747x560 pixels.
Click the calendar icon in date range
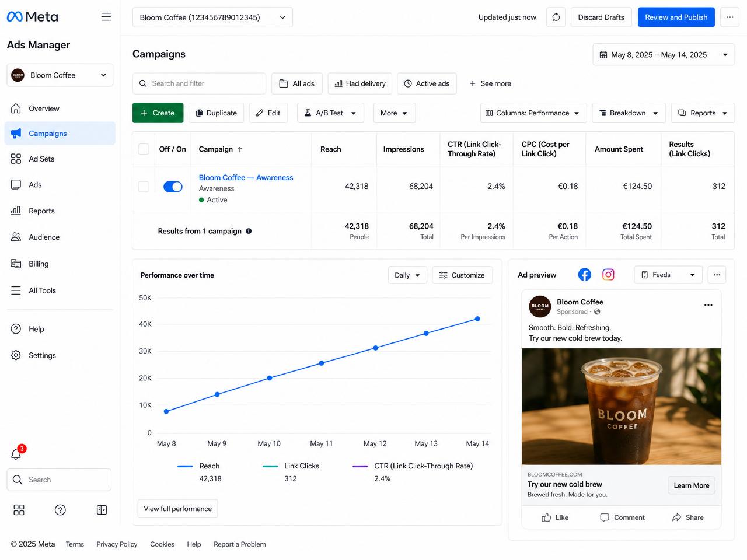coord(603,55)
